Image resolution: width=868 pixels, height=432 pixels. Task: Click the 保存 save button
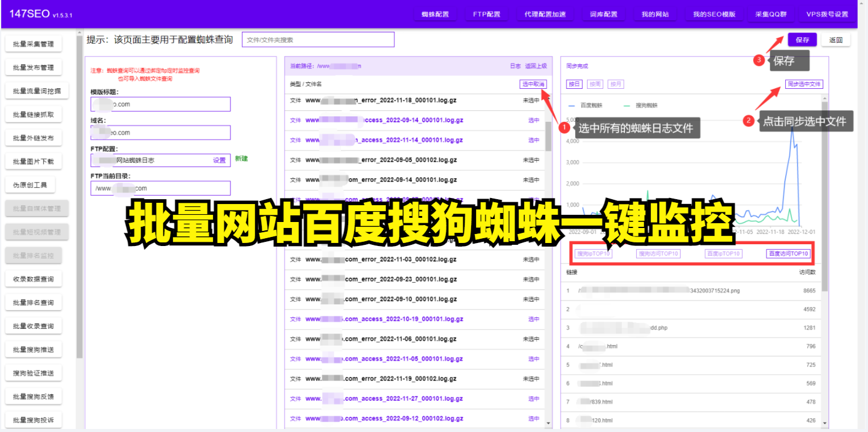pos(803,40)
